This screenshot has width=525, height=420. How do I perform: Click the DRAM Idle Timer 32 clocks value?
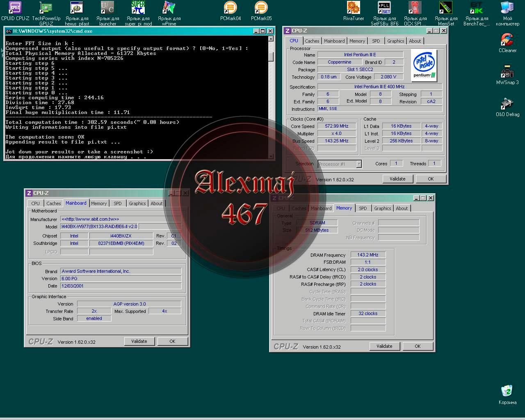point(368,313)
